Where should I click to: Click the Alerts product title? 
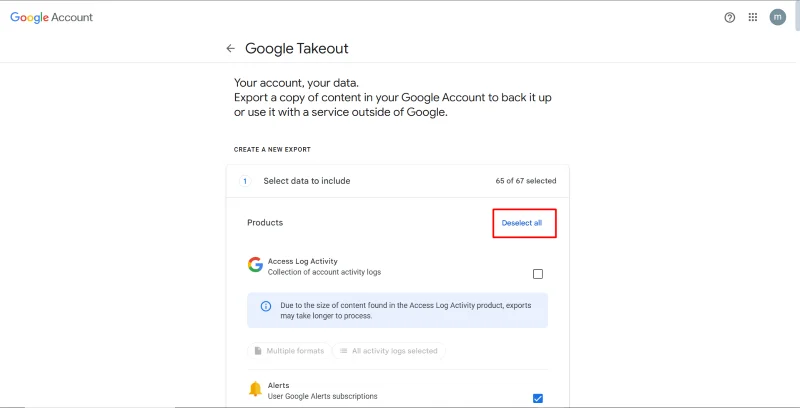coord(279,386)
